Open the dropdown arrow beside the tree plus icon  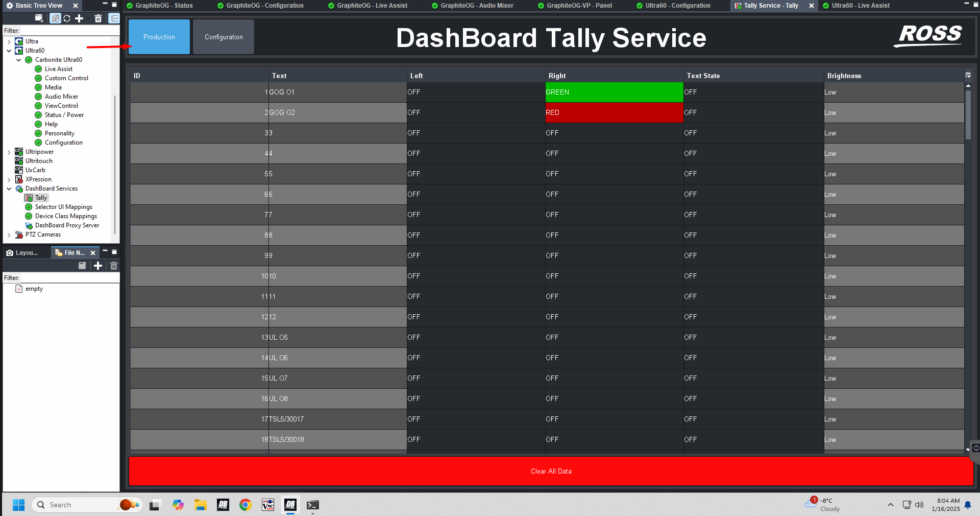tap(88, 18)
